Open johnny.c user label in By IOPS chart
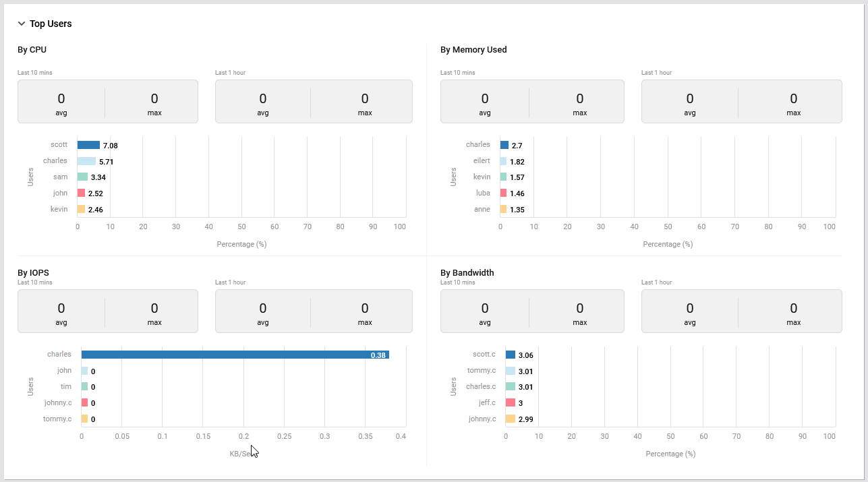Viewport: 868px width, 482px height. pyautogui.click(x=57, y=402)
